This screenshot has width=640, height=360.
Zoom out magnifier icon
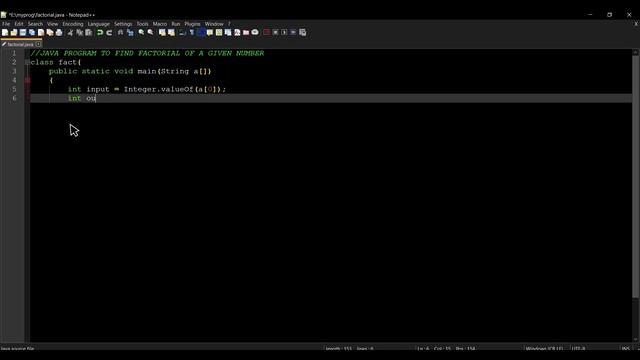click(x=150, y=32)
